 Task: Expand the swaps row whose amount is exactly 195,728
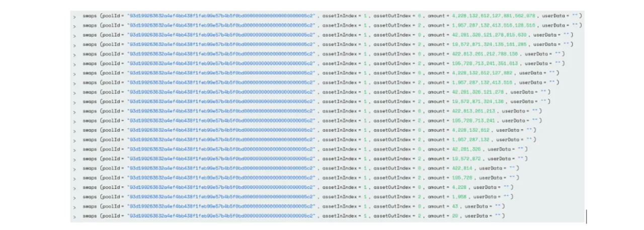(x=74, y=178)
